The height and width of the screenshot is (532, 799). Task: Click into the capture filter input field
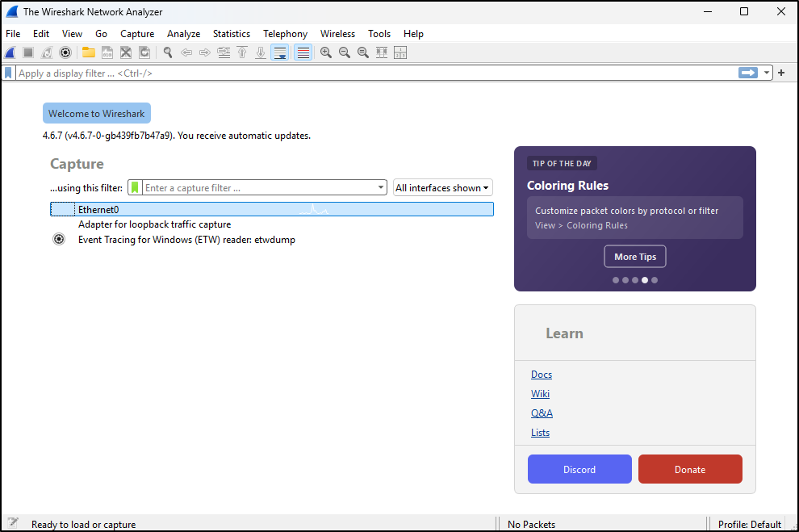tap(259, 187)
